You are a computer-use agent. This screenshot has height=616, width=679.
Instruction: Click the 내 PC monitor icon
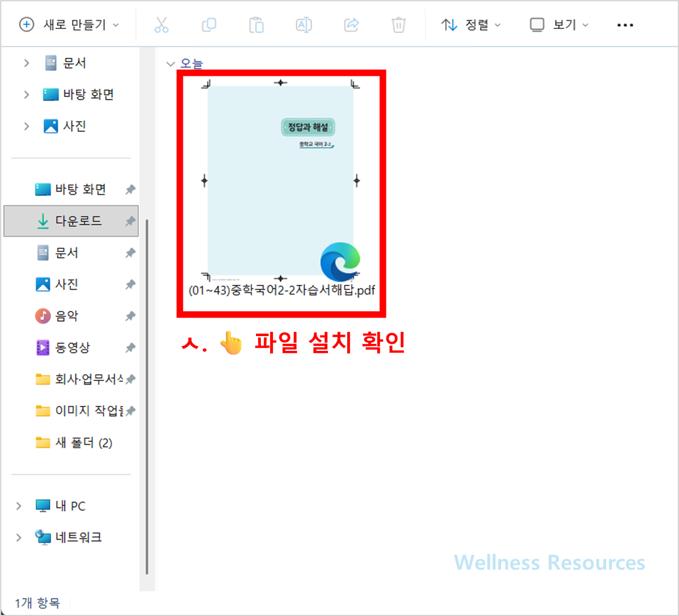click(43, 506)
